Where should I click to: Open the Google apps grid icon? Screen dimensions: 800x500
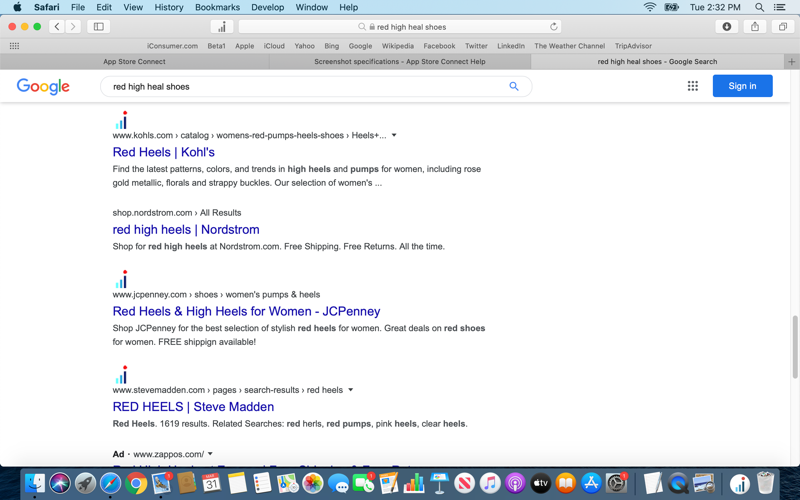[692, 86]
